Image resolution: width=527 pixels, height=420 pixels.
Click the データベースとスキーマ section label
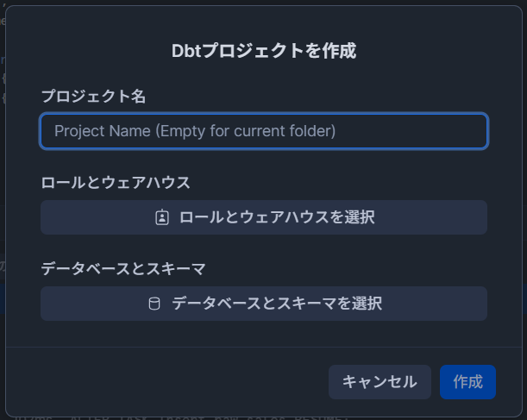(123, 269)
